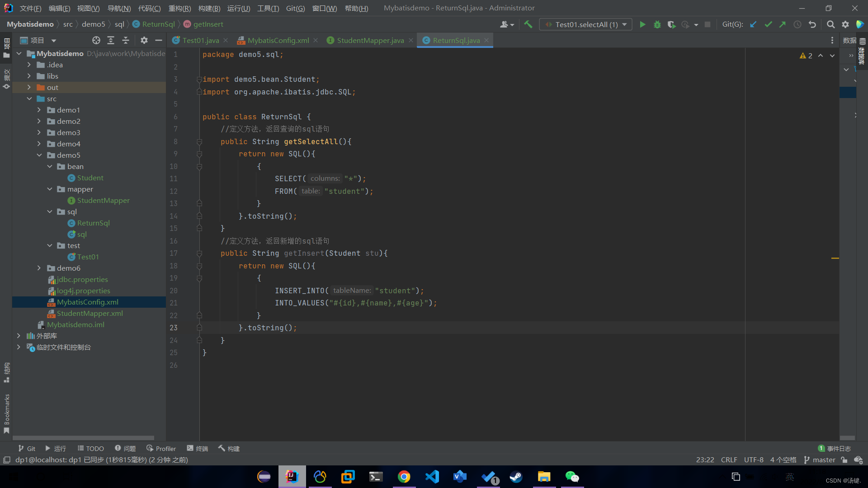868x488 pixels.
Task: Expand the demo1 folder
Action: click(x=39, y=110)
